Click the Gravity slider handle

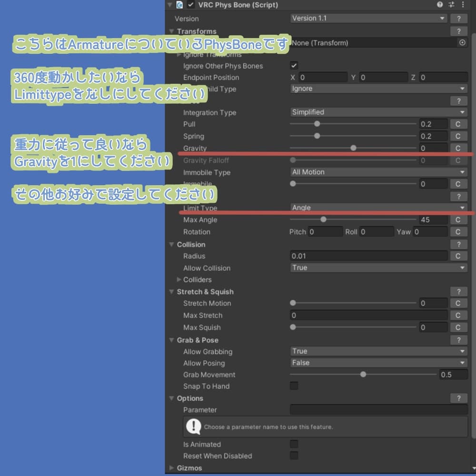(x=353, y=148)
